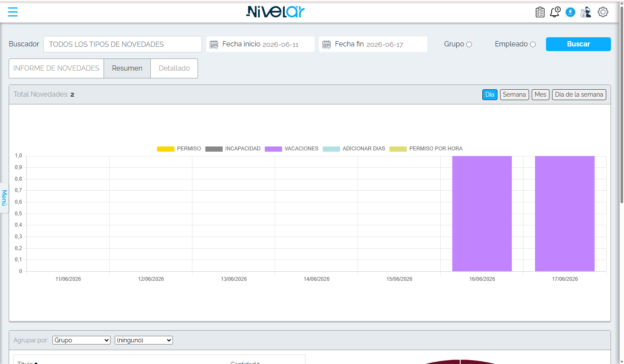Select the Resumen tab
The width and height of the screenshot is (624, 364).
click(x=127, y=68)
